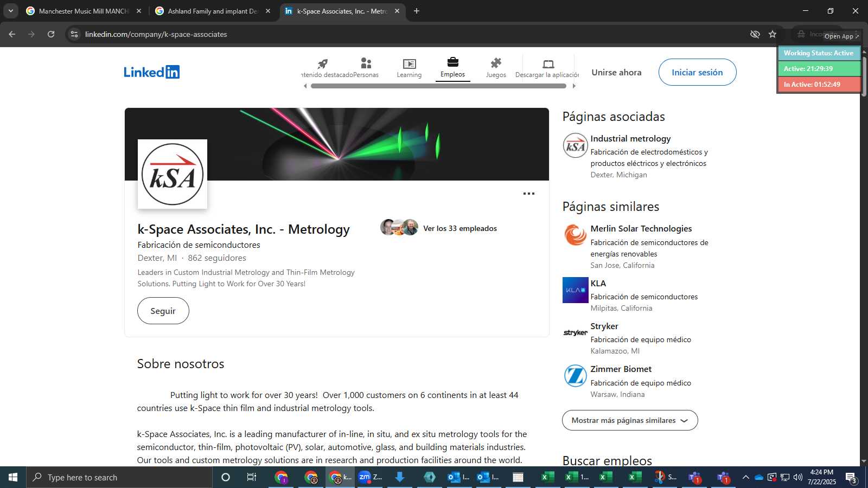Click the Merlin Solar logo icon
Screen dimensions: 868x488
576,235
